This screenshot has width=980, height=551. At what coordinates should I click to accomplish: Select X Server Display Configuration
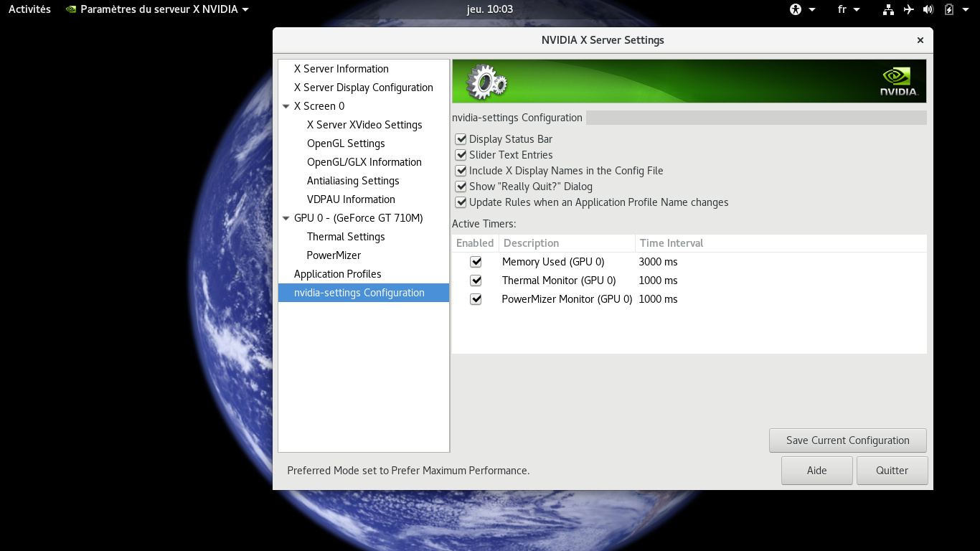[x=364, y=88]
